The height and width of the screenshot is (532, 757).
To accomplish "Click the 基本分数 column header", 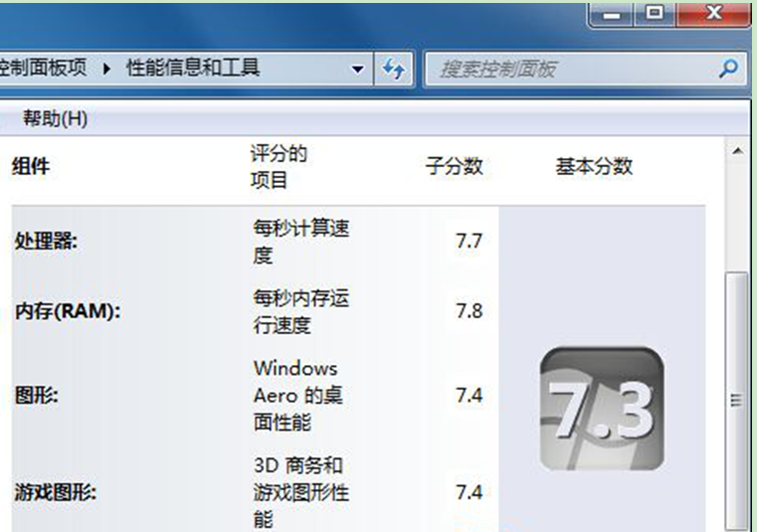I will 594,166.
